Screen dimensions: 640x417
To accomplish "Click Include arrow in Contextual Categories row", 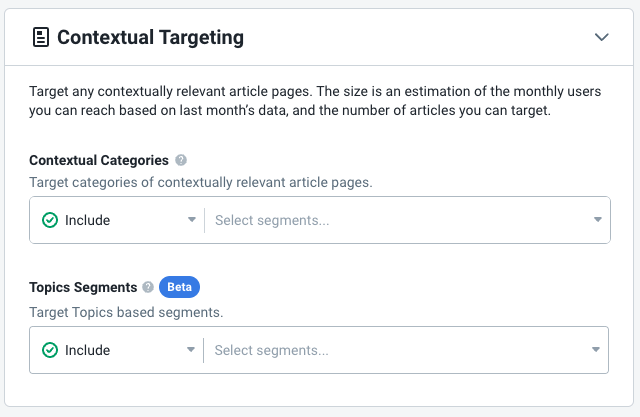I will tap(191, 220).
